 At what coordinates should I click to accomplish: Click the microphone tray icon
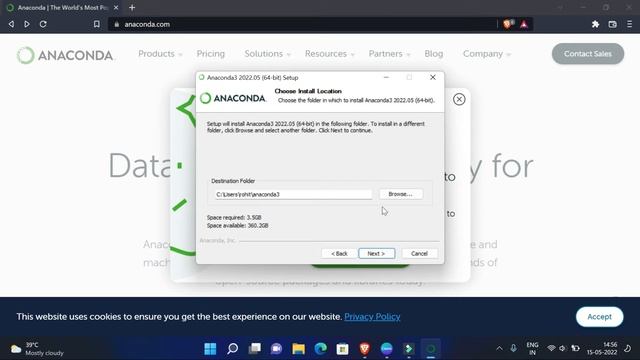click(x=513, y=349)
